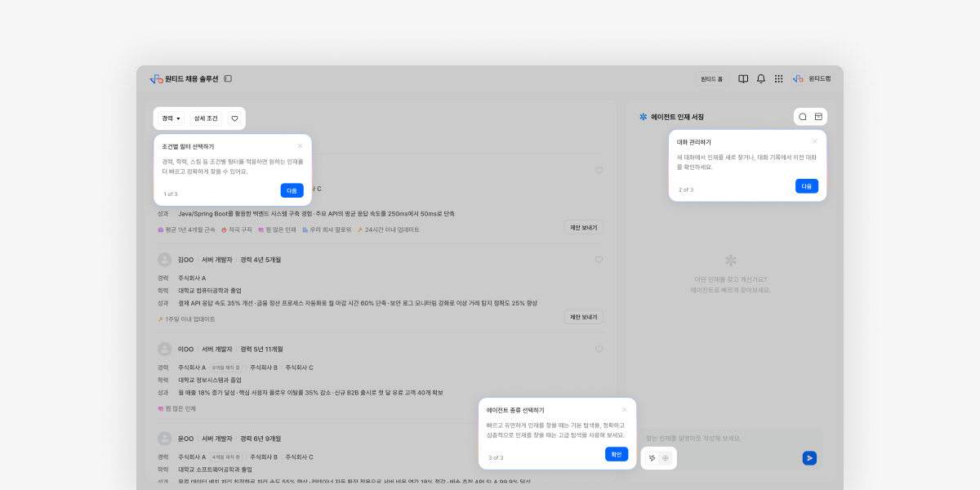Click 다음 in the 조건별 필터 선택하기 tooltip
This screenshot has height=490, width=980.
tap(292, 190)
